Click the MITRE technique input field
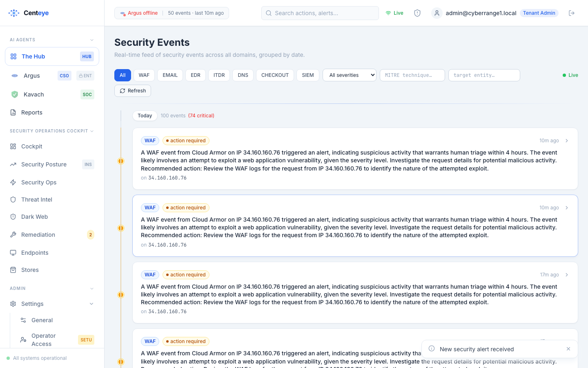 coord(412,75)
